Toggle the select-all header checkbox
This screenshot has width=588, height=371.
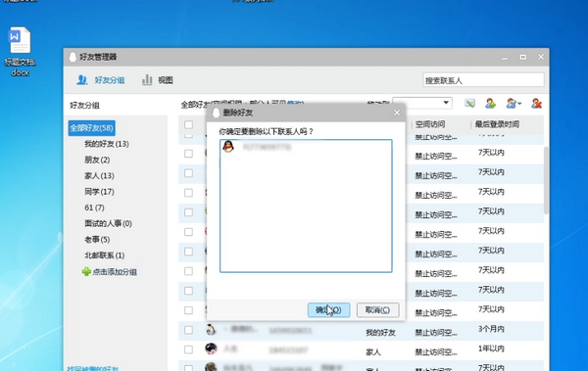pyautogui.click(x=188, y=124)
